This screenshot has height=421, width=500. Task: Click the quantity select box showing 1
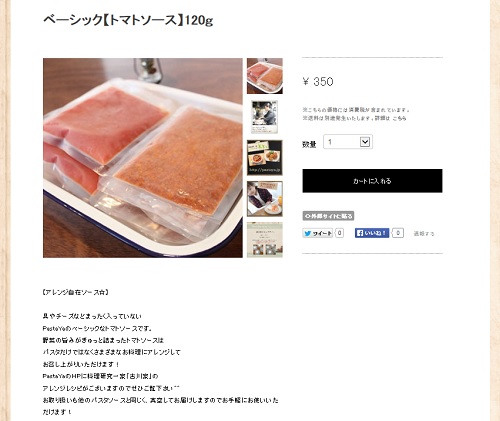[x=348, y=142]
